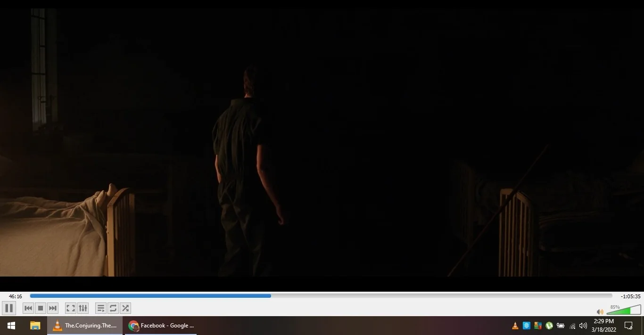Screen dimensions: 644x335
Task: Skip to the previous media in VLC
Action: coord(28,309)
